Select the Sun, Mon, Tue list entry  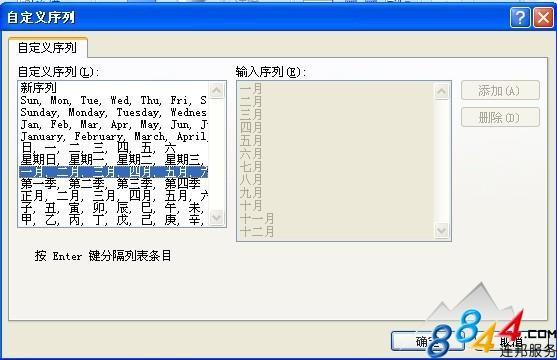coord(113,100)
